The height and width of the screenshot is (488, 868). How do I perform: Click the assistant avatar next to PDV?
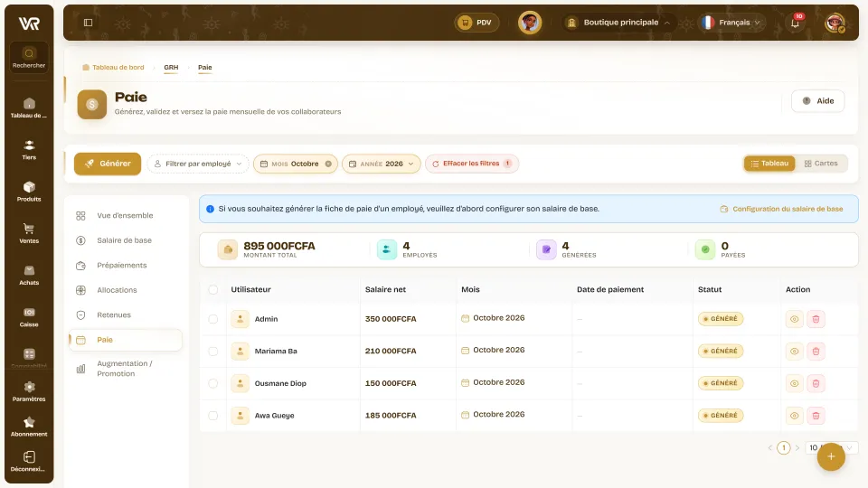point(530,23)
